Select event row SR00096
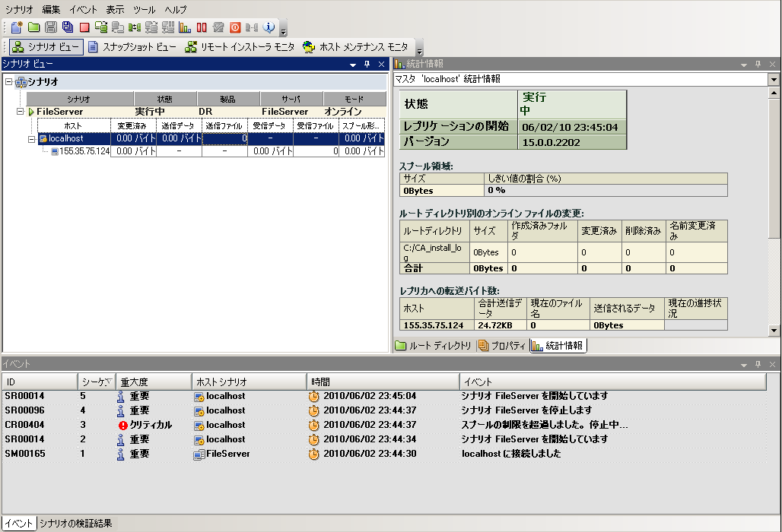The width and height of the screenshot is (782, 532). click(384, 411)
